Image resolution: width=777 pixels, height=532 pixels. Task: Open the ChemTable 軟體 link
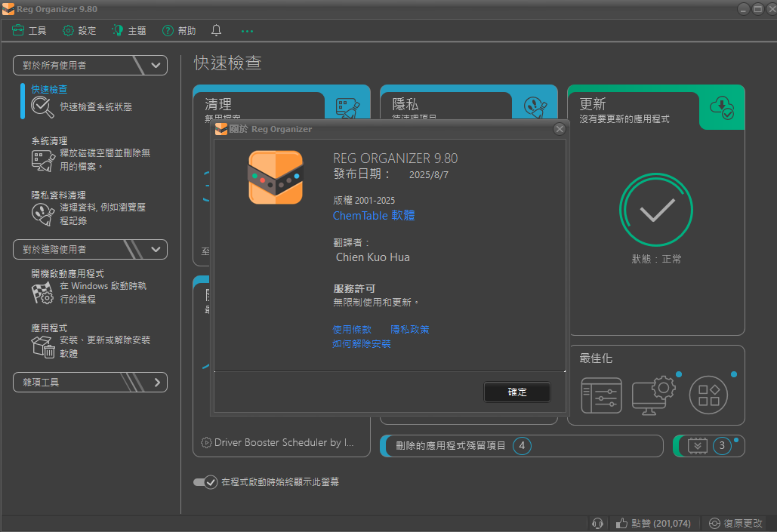point(374,216)
